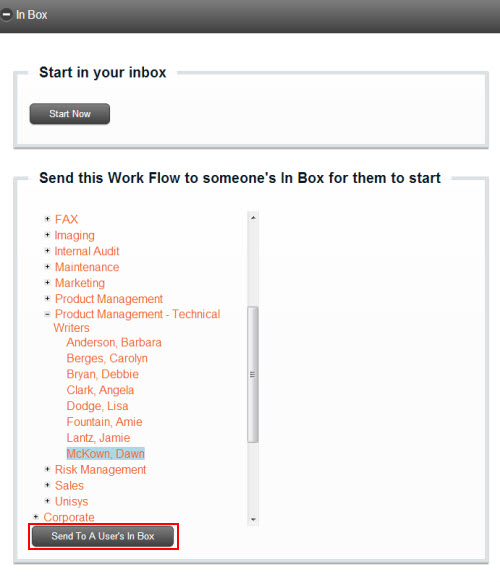Expand the FAX group

(x=47, y=219)
